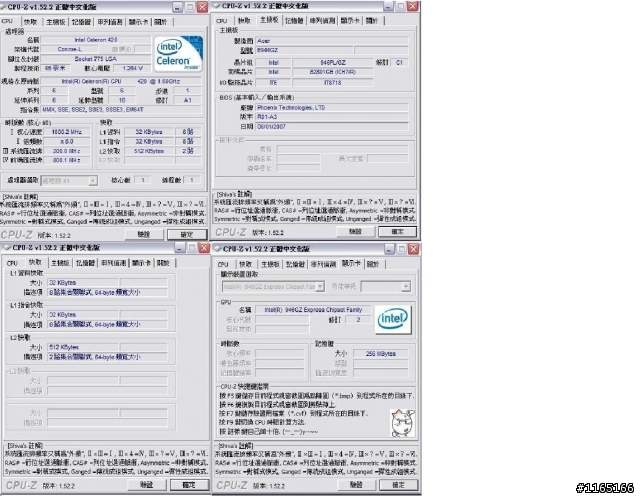Image resolution: width=640 pixels, height=496 pixels.
Task: Click the x 8.0 multiplier value
Action: click(67, 142)
